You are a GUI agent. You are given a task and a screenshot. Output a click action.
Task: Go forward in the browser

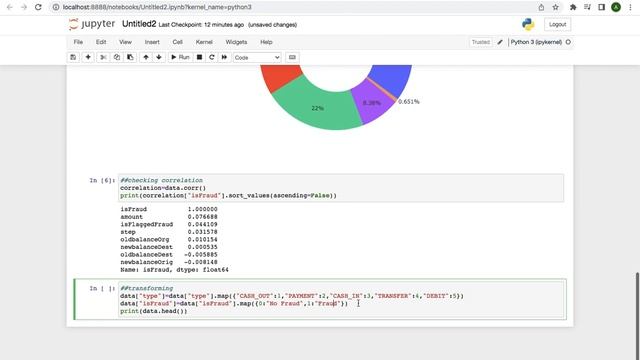[24, 7]
